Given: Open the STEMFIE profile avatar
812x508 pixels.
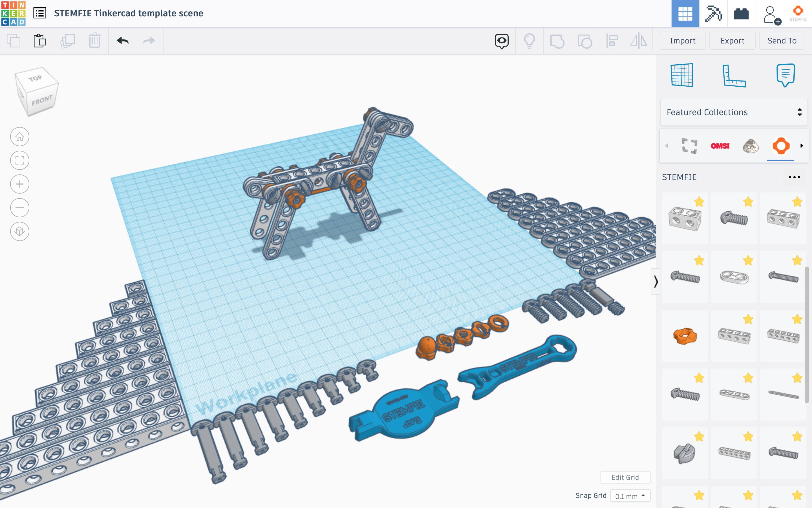Looking at the screenshot, I should [x=798, y=14].
